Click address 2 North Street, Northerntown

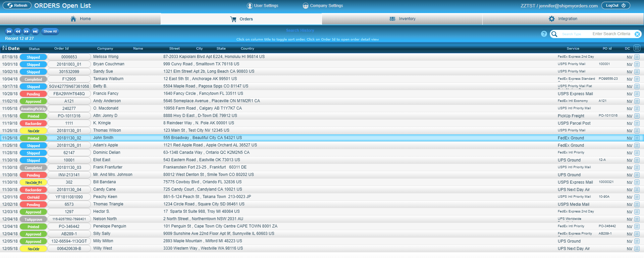203,219
